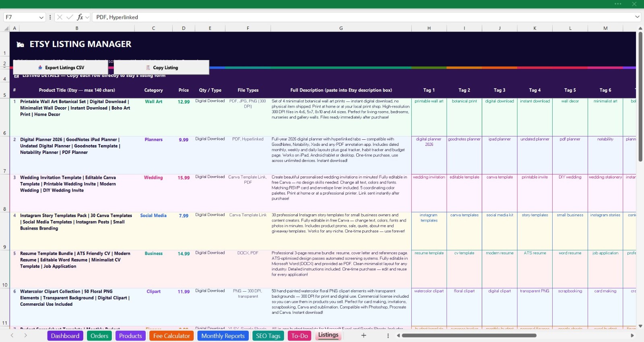Select the Listings sheet tab
Viewport: 644px width, 342px height.
(x=328, y=335)
